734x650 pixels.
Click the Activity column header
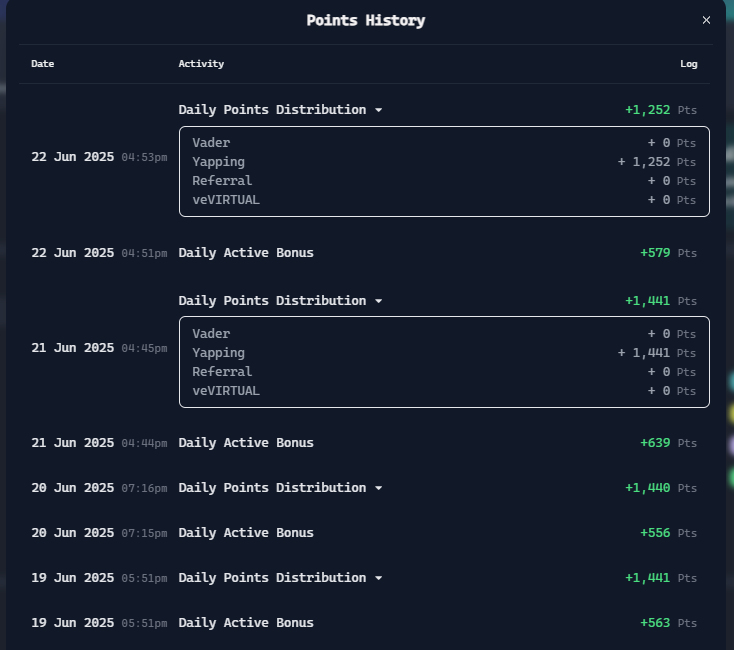pos(201,64)
